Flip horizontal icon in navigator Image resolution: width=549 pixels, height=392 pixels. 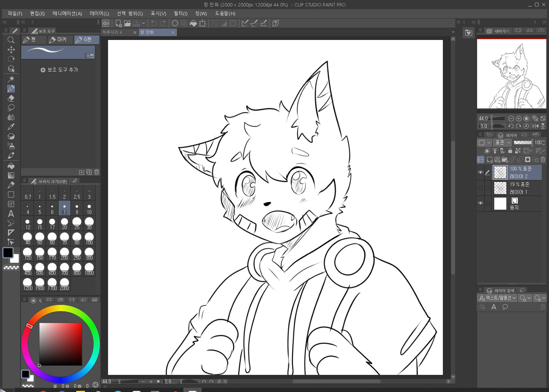(x=535, y=126)
